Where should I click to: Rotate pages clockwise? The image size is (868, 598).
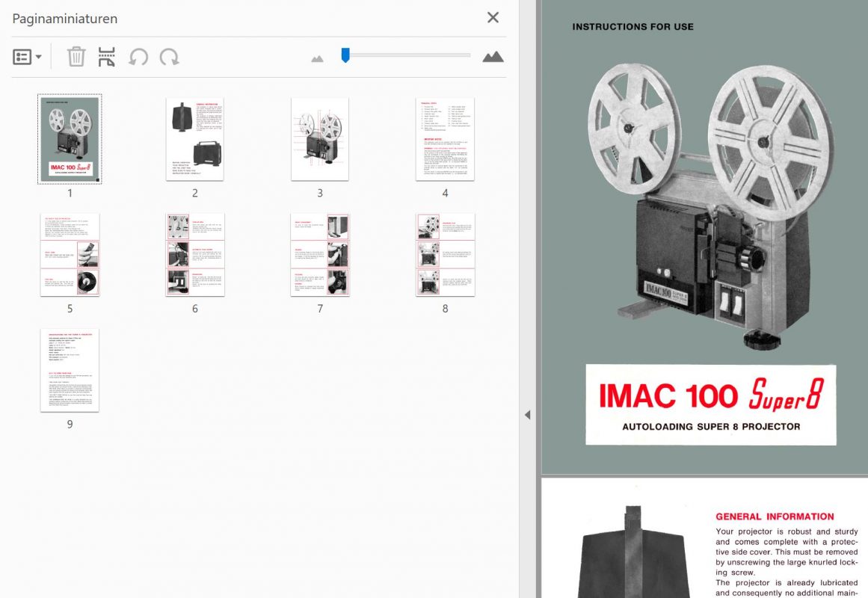tap(170, 57)
